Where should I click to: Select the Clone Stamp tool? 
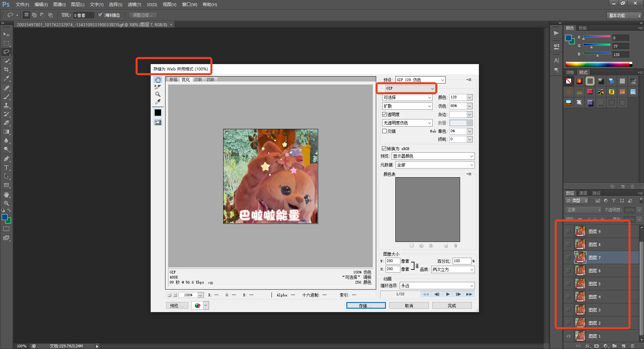[x=6, y=105]
